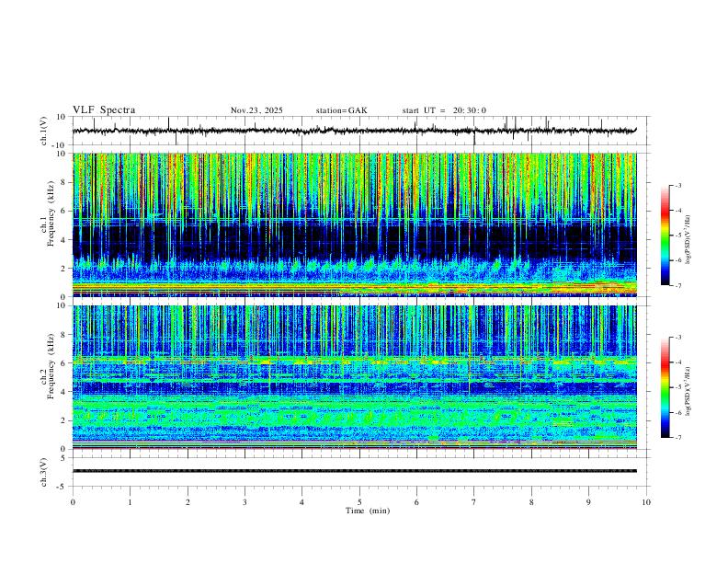The height and width of the screenshot is (563, 728).
Task: Click the 'start UT = 20:30:0' label
Action: pyautogui.click(x=444, y=110)
